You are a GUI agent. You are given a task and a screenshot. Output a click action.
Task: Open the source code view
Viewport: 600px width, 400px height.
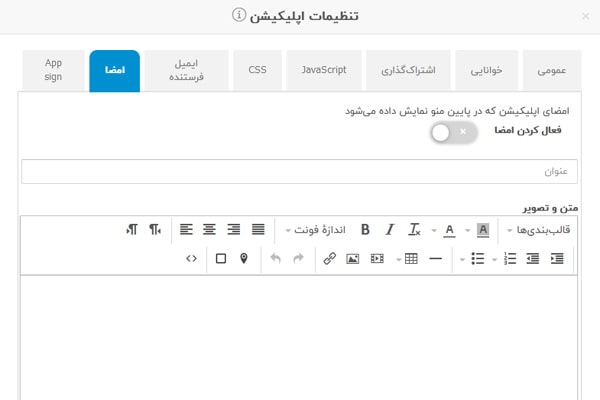point(191,259)
